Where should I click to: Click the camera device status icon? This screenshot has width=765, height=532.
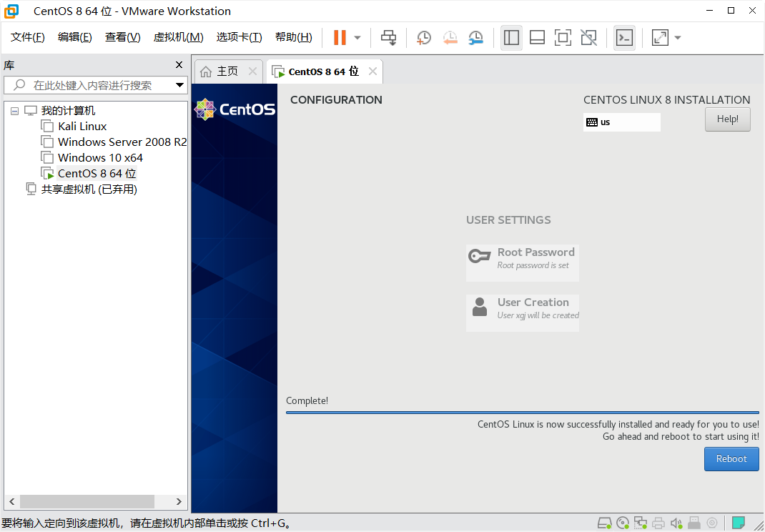tap(712, 523)
